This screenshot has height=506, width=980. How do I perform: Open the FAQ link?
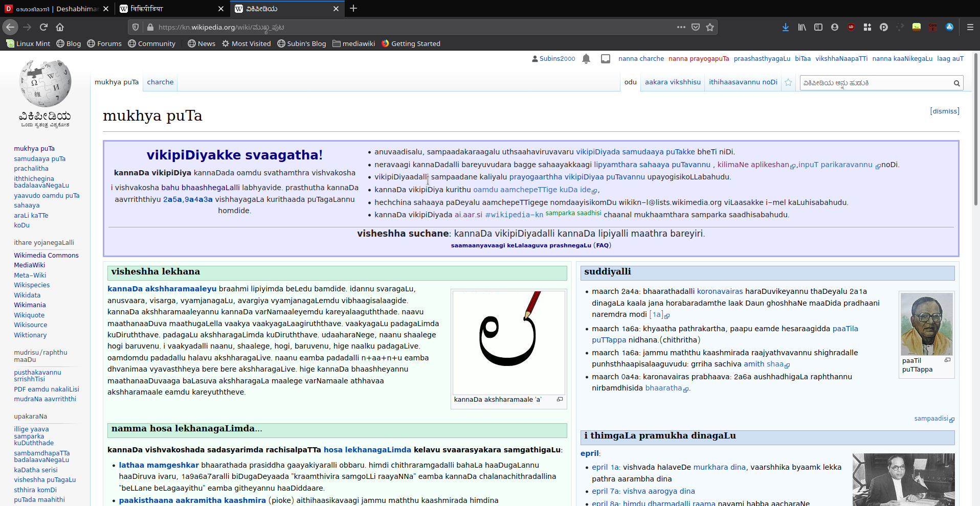pos(603,245)
